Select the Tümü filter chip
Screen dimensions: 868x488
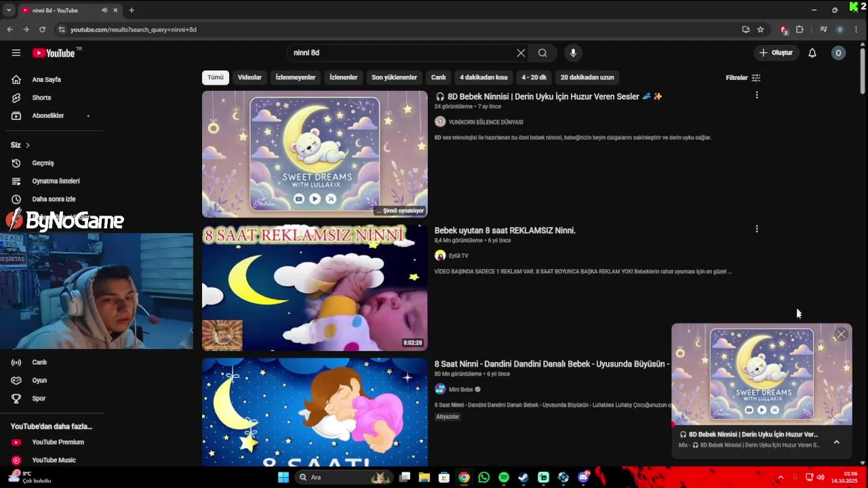point(216,77)
